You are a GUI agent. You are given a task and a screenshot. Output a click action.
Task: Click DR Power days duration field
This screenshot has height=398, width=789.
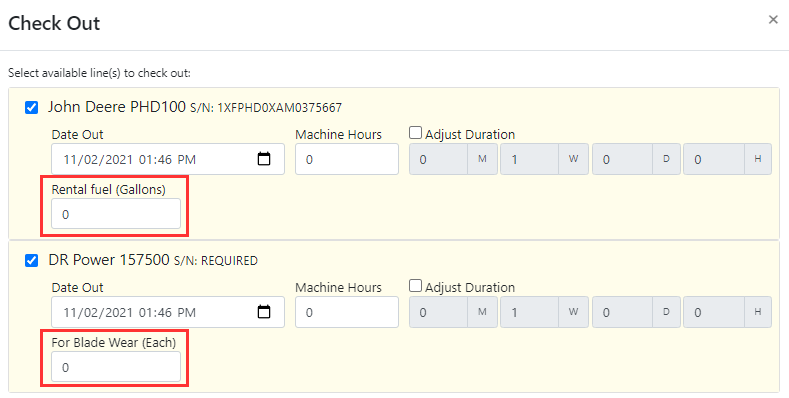622,312
